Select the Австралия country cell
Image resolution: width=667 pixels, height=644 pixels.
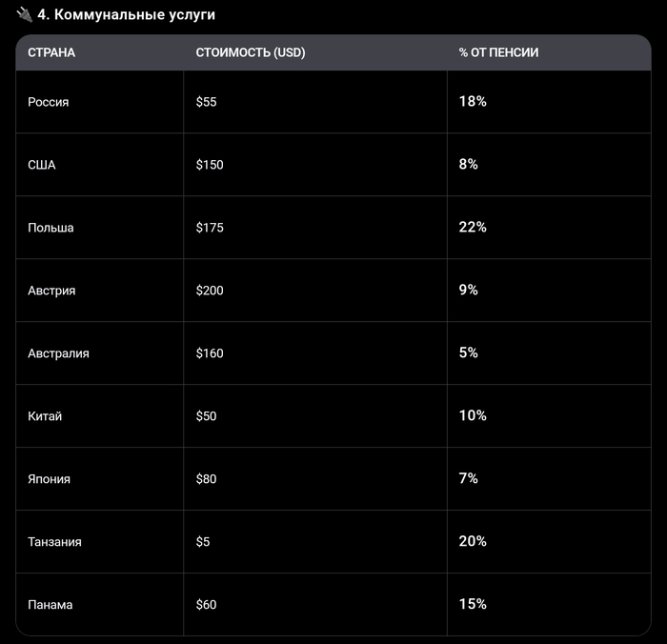58,353
